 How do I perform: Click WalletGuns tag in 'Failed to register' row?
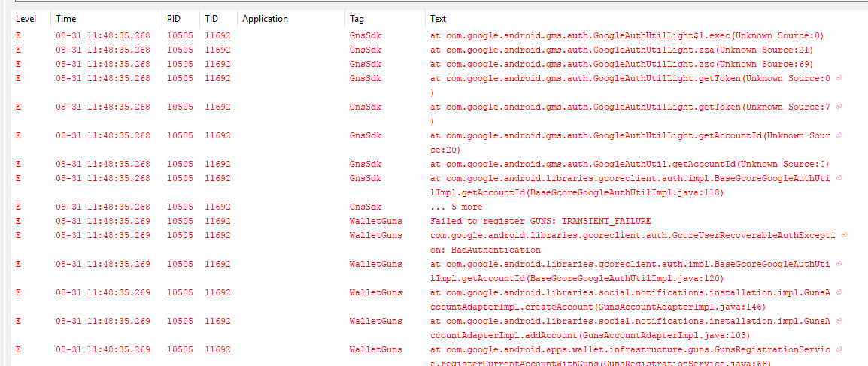pos(376,221)
